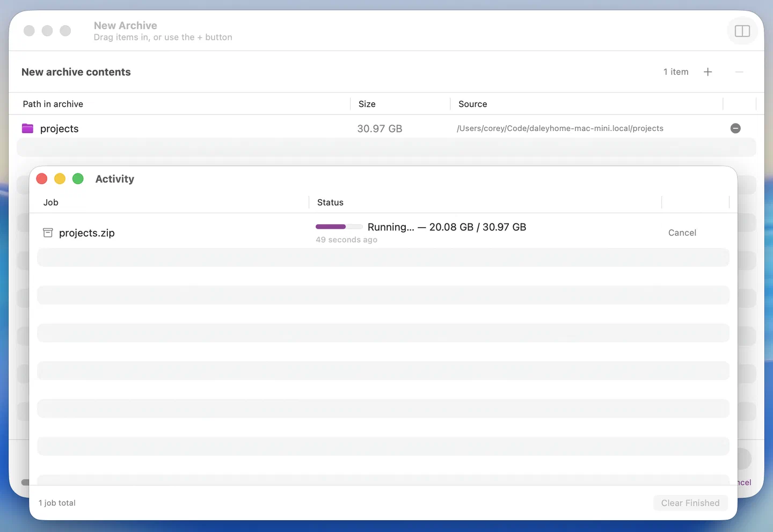The image size is (773, 532).
Task: Toggle the sidebar panel icon in New Archive window
Action: (x=742, y=31)
